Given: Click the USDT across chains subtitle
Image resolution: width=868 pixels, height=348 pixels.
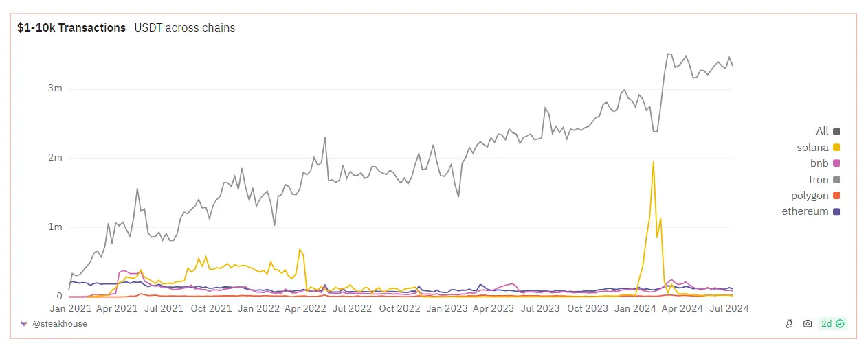Looking at the screenshot, I should [x=185, y=27].
